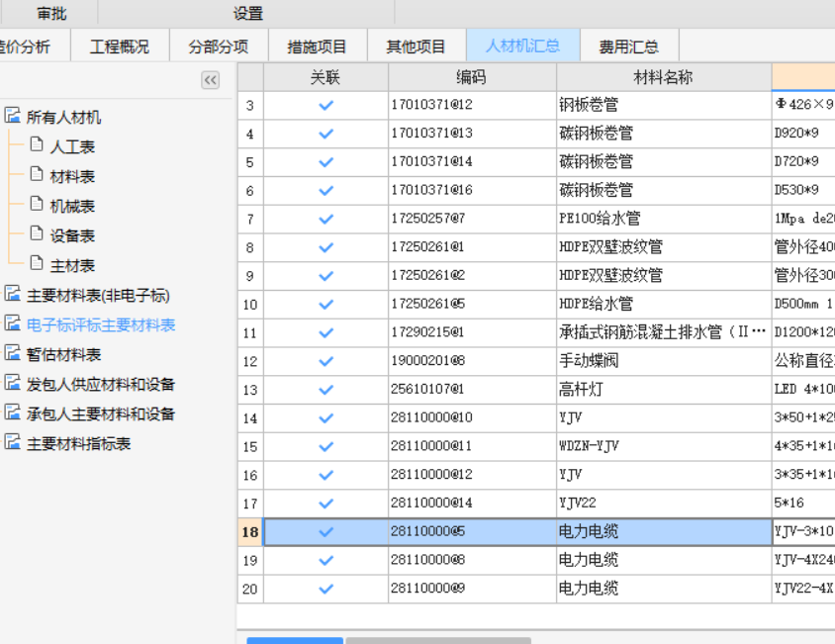Toggle the 关联 checkmark for row 10 HDPE给水管
The width and height of the screenshot is (835, 644).
point(325,304)
